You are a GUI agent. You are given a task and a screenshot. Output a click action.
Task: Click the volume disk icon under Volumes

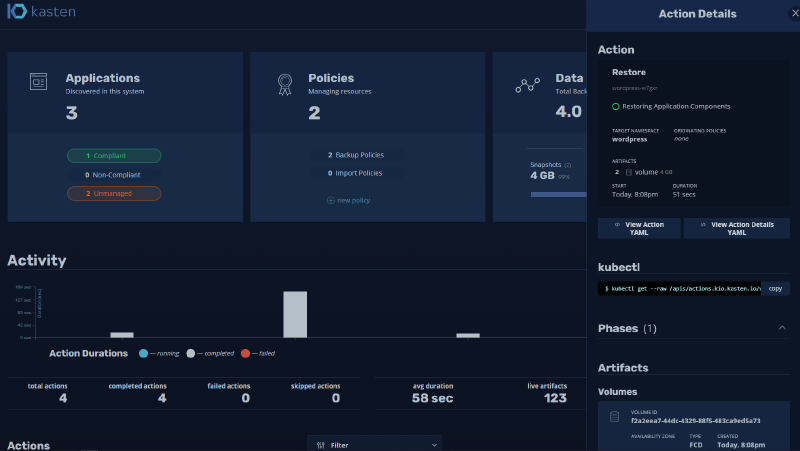point(614,417)
